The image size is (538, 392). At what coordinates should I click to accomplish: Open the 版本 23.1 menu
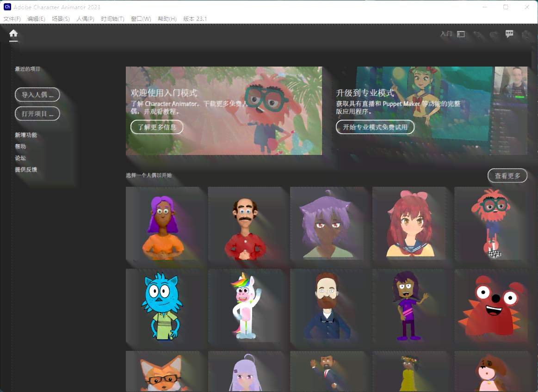(x=195, y=19)
